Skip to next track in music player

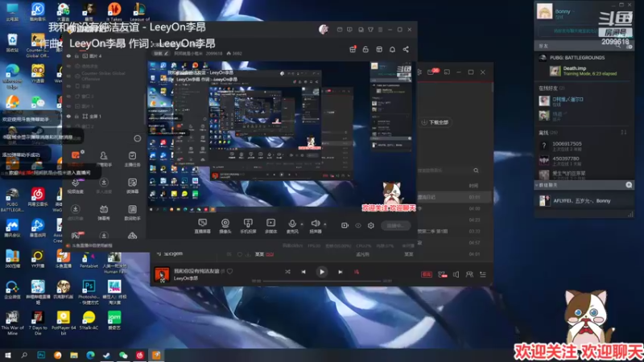340,272
